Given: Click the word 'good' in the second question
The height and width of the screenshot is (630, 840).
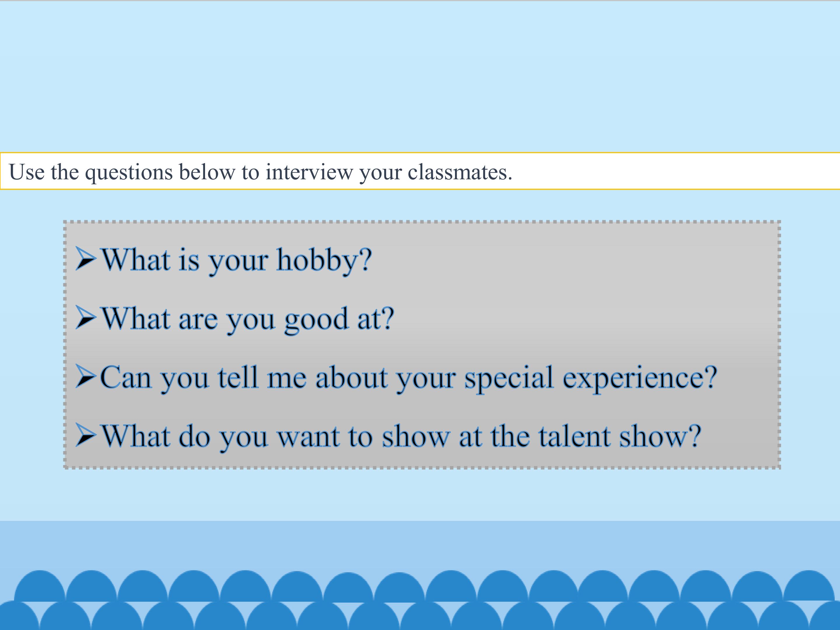Looking at the screenshot, I should (x=316, y=318).
